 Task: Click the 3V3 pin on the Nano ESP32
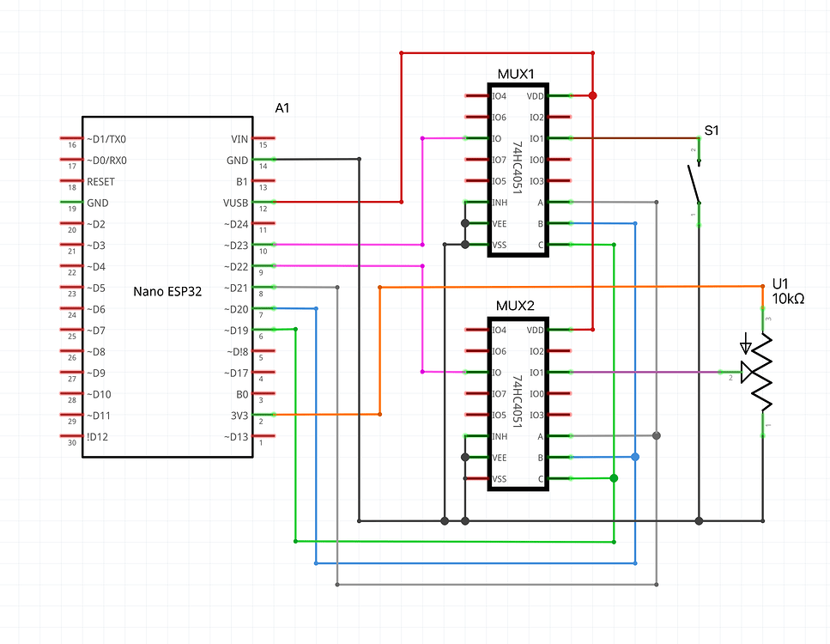(x=240, y=415)
